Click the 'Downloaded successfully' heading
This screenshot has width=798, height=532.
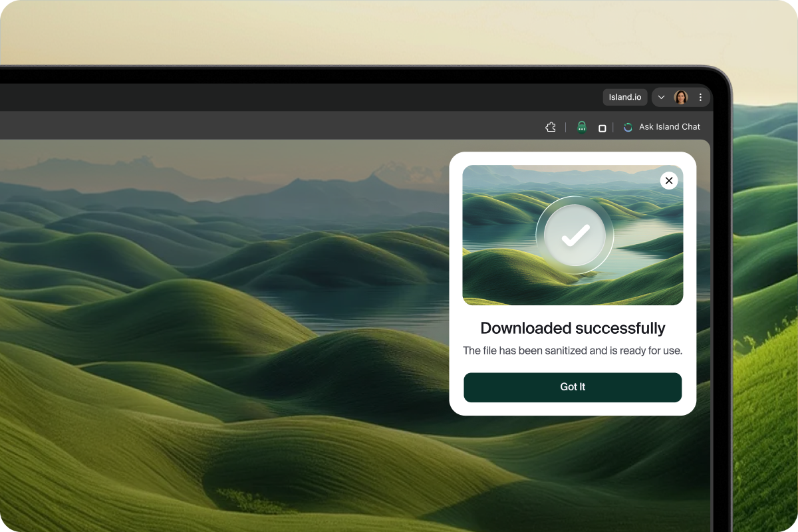(573, 328)
